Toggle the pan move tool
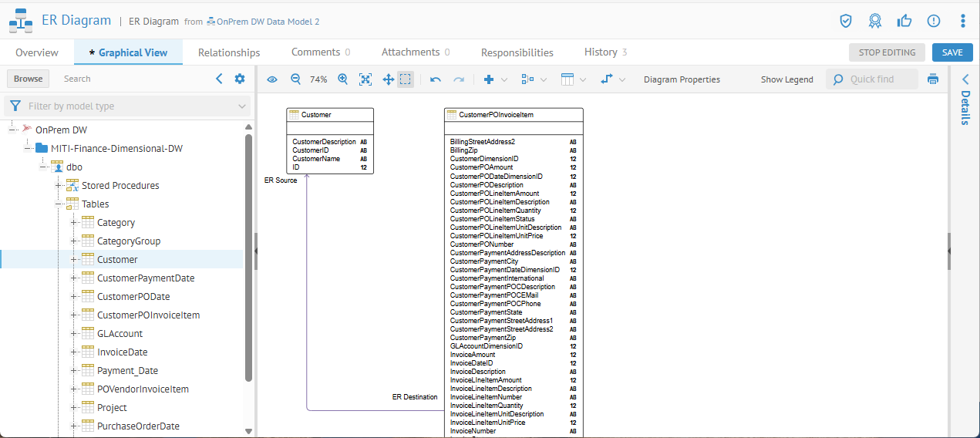Image resolution: width=980 pixels, height=438 pixels. (x=388, y=79)
